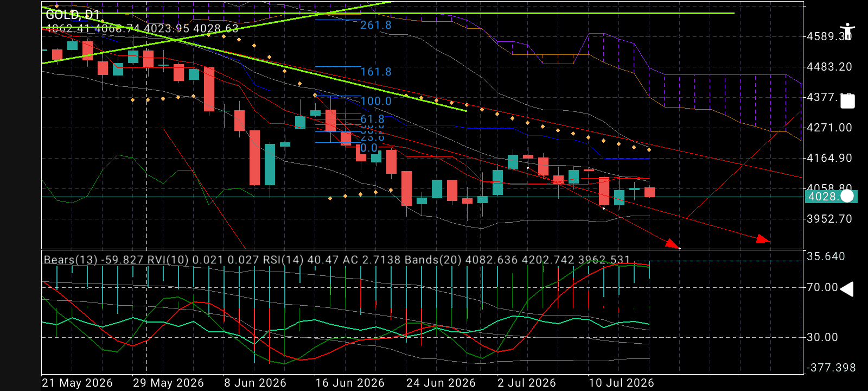Screen dimensions: 868x391
Task: Select the GOLD, D1 symbol label
Action: point(73,15)
